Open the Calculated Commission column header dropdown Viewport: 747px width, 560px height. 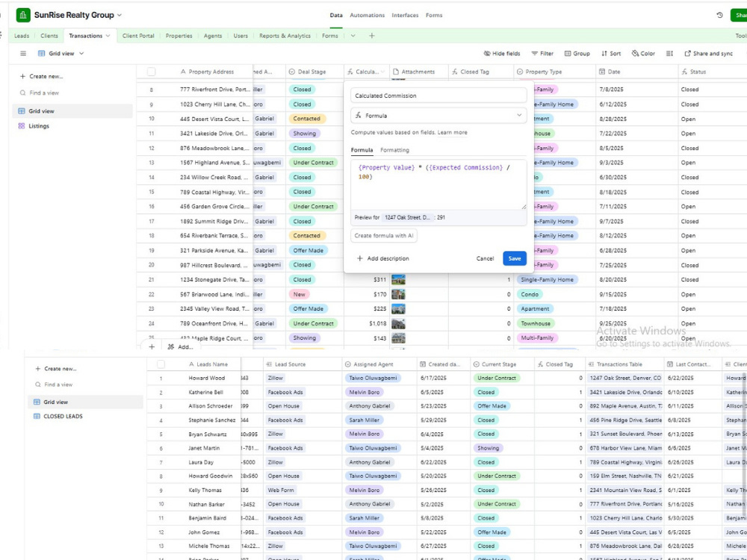[x=383, y=72]
